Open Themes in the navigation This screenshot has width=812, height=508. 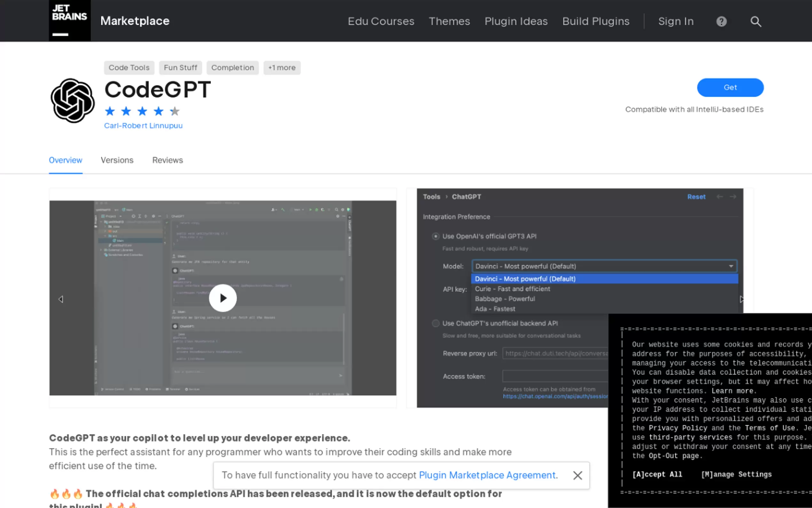tap(449, 21)
